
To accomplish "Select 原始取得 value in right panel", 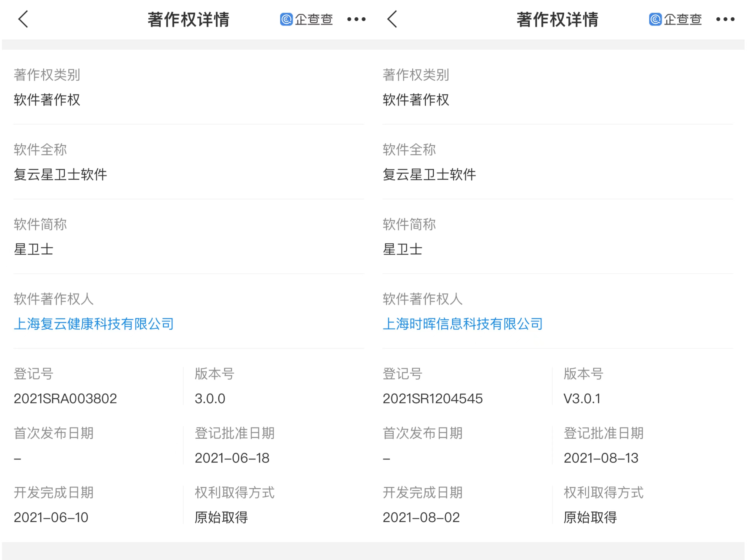I will pos(590,517).
